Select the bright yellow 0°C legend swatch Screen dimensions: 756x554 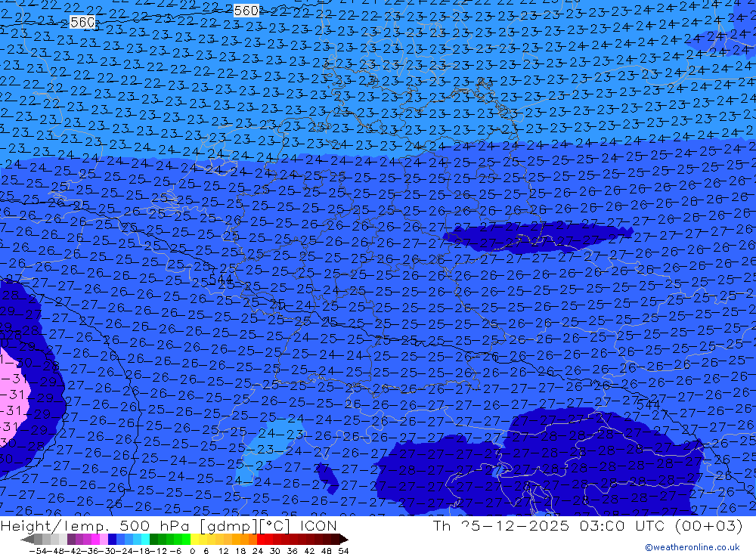pos(194,539)
